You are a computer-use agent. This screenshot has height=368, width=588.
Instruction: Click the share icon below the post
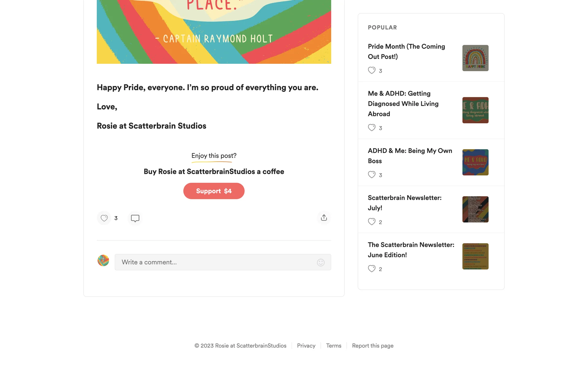click(324, 218)
